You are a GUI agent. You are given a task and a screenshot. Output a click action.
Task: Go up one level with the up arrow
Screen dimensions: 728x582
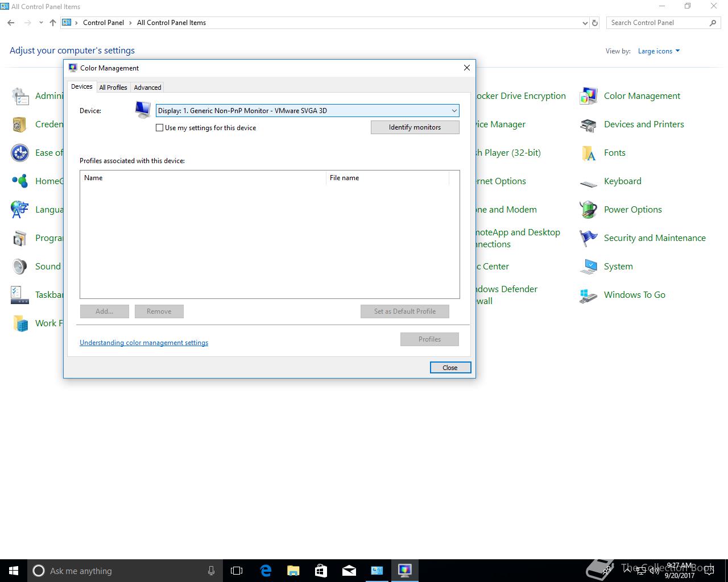pos(53,23)
